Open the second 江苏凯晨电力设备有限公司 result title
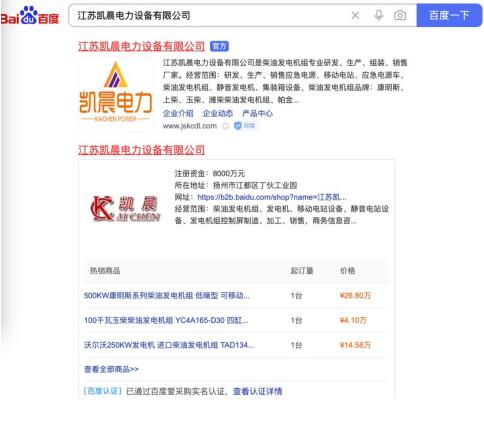484x440 pixels. tap(141, 150)
